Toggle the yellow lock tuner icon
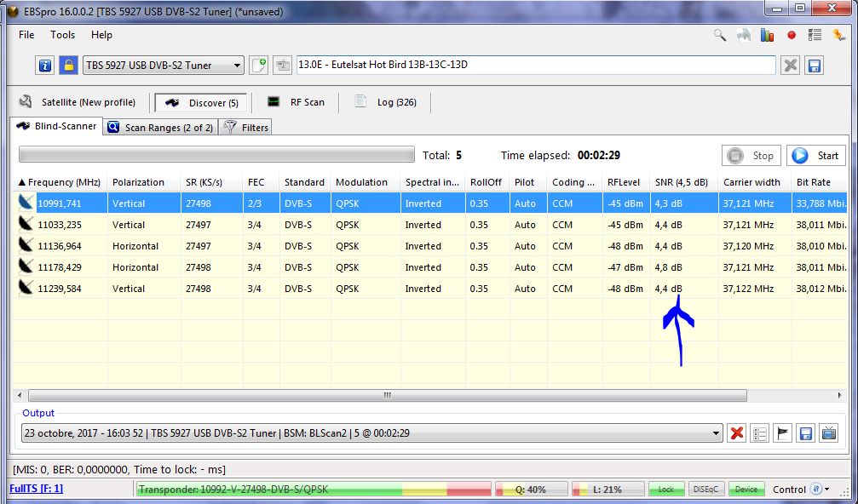The width and height of the screenshot is (858, 504). (x=68, y=66)
